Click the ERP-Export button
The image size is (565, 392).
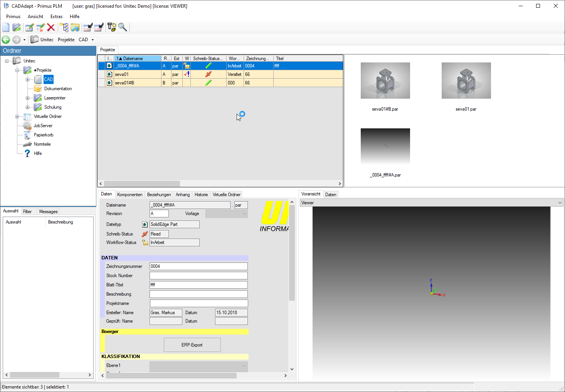192,345
